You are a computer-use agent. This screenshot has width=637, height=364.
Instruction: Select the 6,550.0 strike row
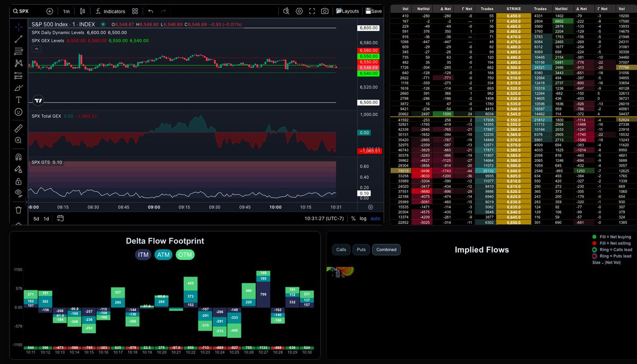point(513,120)
